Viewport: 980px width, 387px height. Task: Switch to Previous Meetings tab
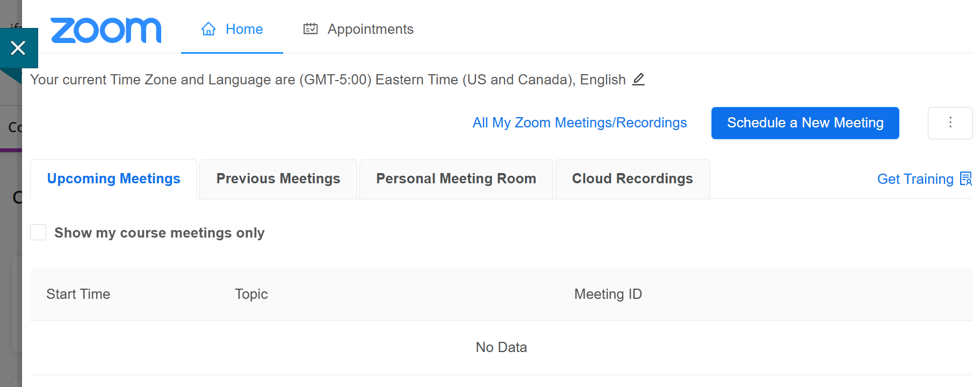click(278, 178)
